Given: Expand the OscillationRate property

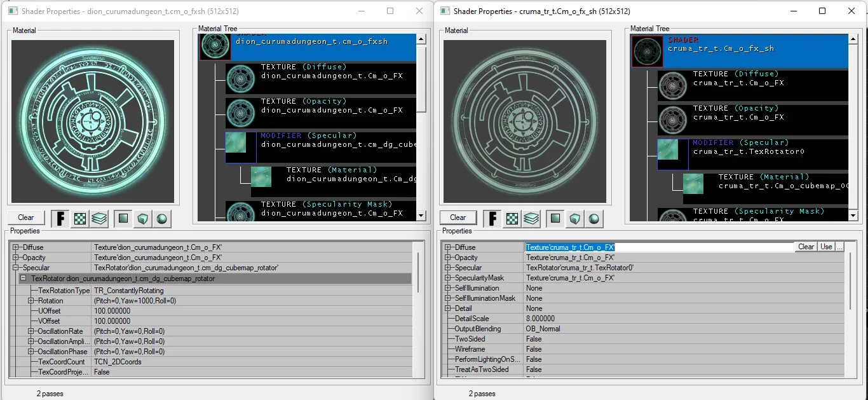Looking at the screenshot, I should pyautogui.click(x=31, y=331).
